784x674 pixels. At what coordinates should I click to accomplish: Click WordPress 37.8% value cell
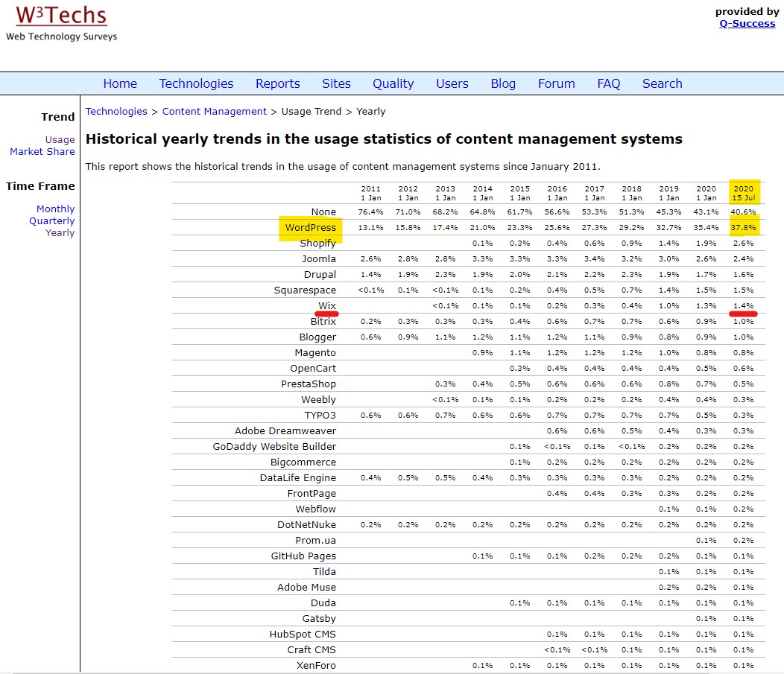click(744, 227)
